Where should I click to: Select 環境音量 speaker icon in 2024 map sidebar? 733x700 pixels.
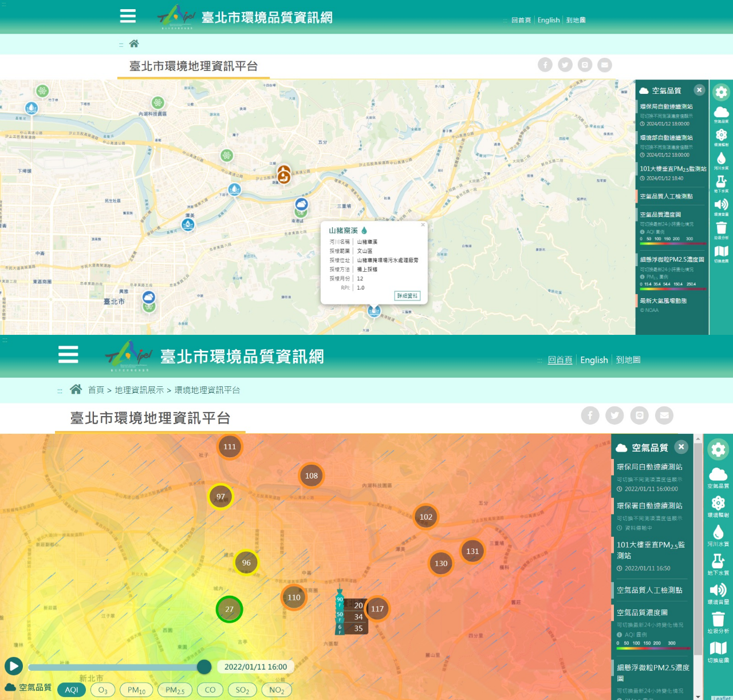coord(722,207)
